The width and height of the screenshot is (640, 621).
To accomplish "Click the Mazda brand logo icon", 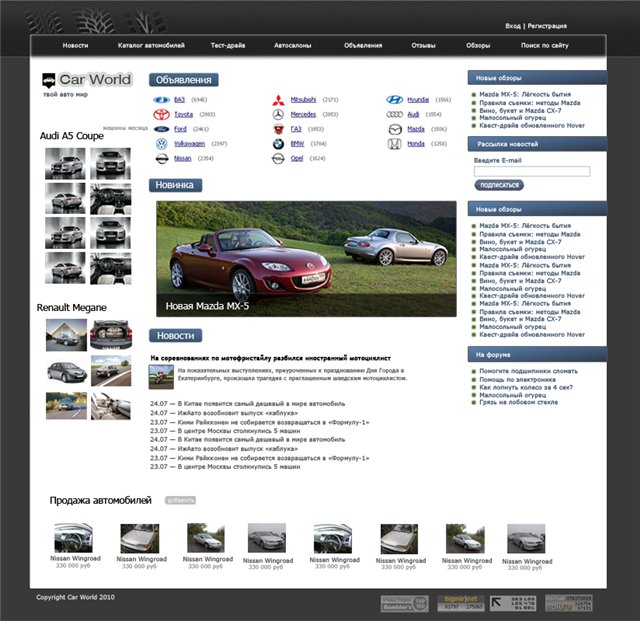I will [x=395, y=130].
